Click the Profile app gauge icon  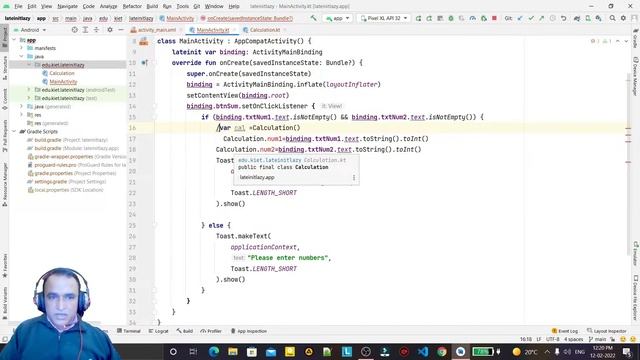tap(472, 18)
